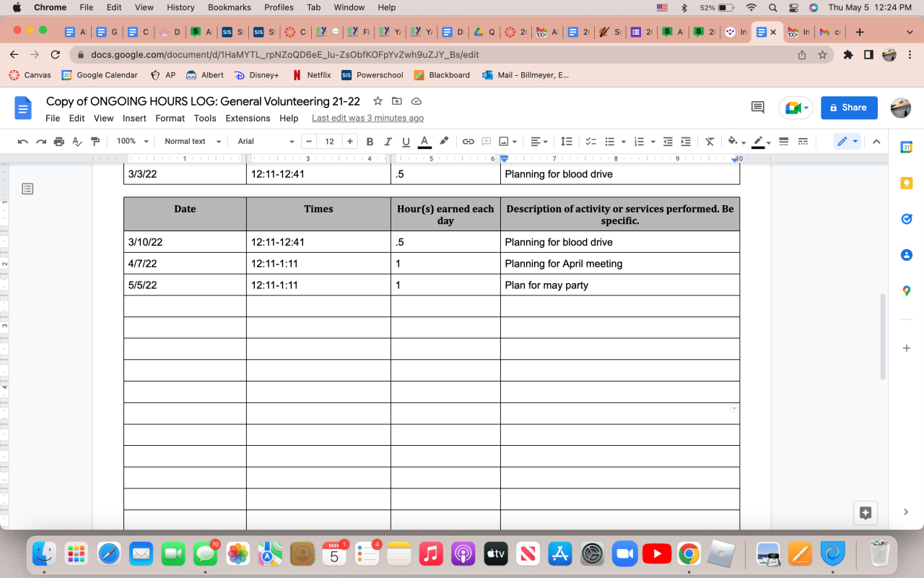The height and width of the screenshot is (578, 924).
Task: Open the Insert menu in Docs
Action: (x=134, y=118)
